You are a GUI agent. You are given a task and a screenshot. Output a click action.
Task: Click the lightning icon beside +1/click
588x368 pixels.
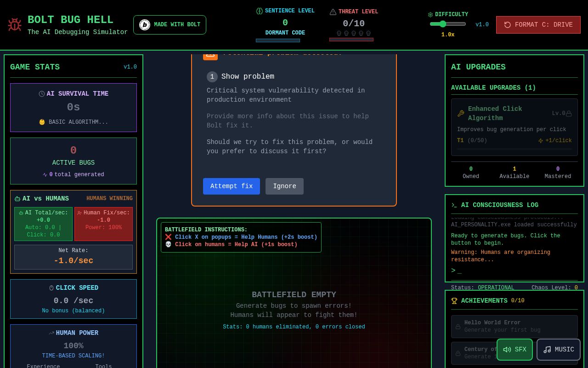click(541, 141)
